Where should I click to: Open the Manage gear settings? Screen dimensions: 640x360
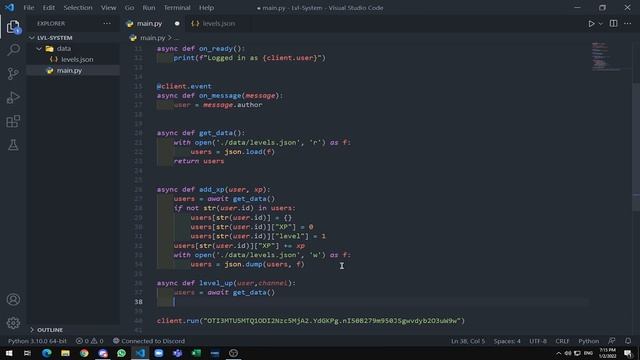point(13,323)
